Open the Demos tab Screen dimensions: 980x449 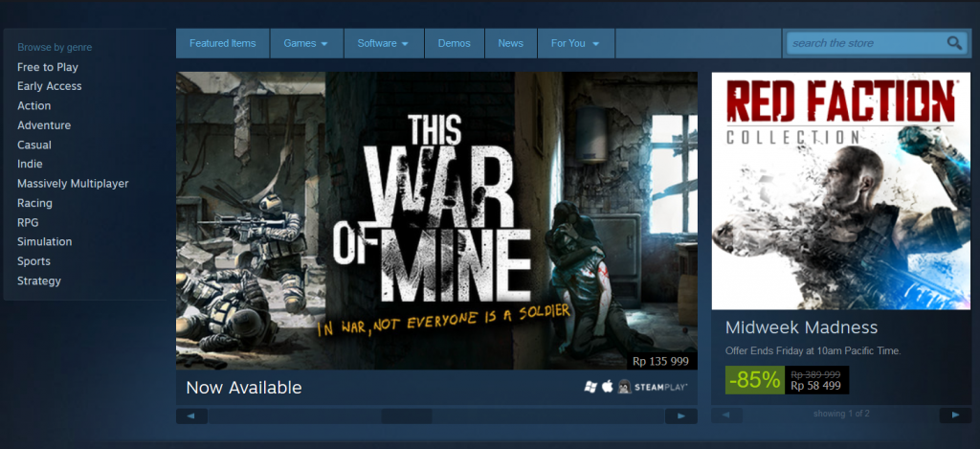(455, 43)
